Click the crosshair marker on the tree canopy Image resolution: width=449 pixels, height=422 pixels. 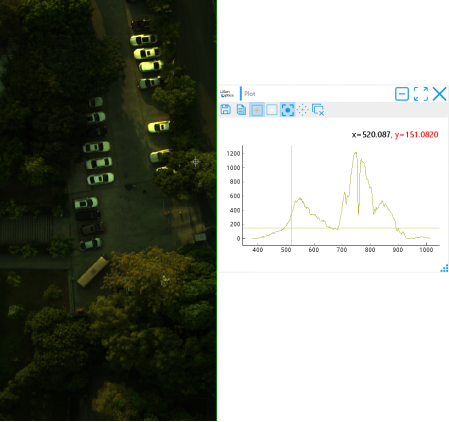click(196, 162)
